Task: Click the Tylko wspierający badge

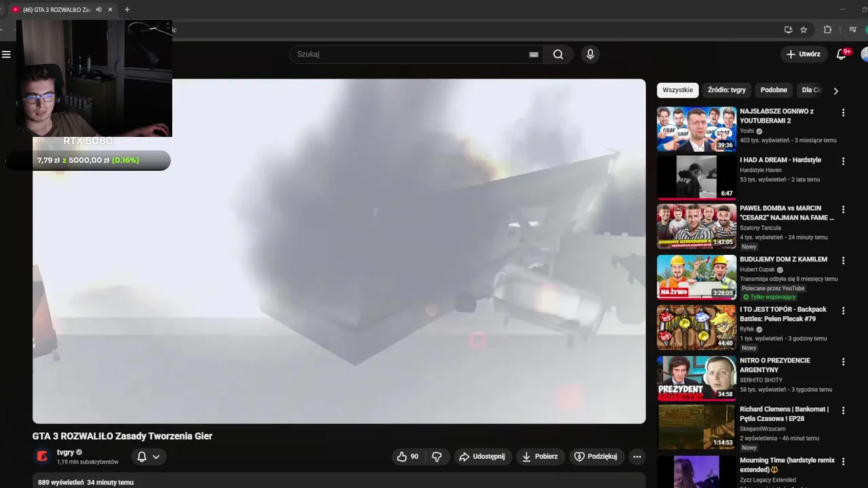Action: coord(769,297)
